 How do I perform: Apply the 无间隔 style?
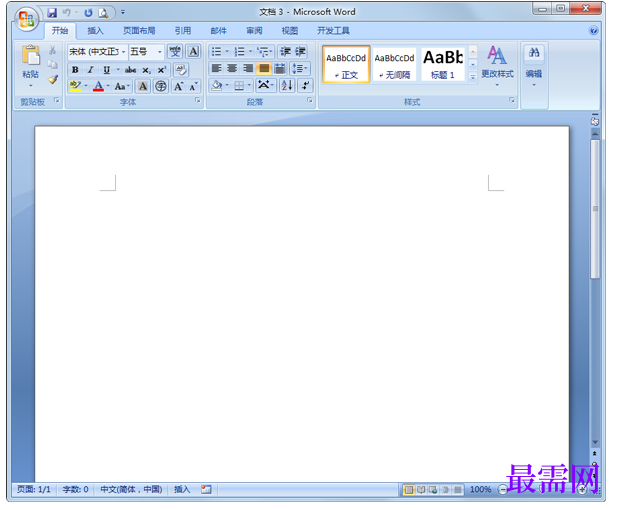pyautogui.click(x=394, y=64)
